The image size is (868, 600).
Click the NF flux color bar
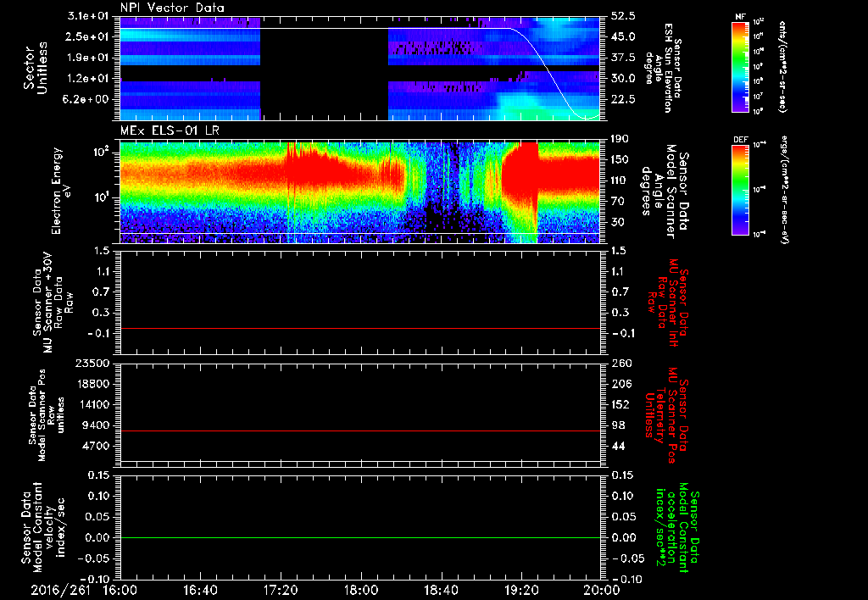click(741, 66)
